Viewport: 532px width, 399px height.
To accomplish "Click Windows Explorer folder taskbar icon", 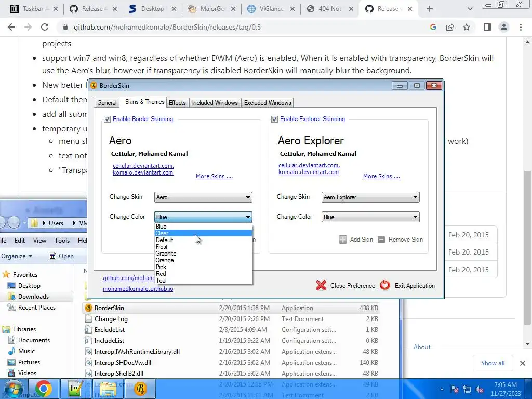I will pos(108,389).
